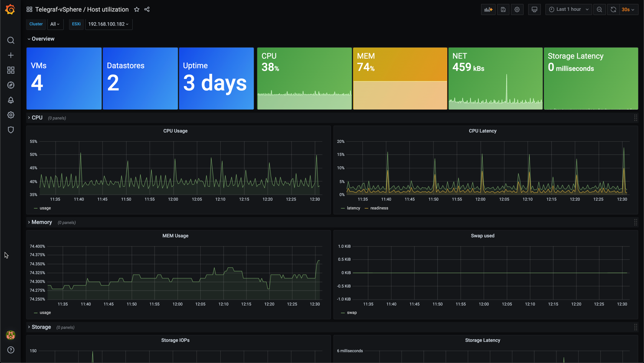The height and width of the screenshot is (363, 644).
Task: Cycle view mode with monitor icon
Action: coord(534,9)
